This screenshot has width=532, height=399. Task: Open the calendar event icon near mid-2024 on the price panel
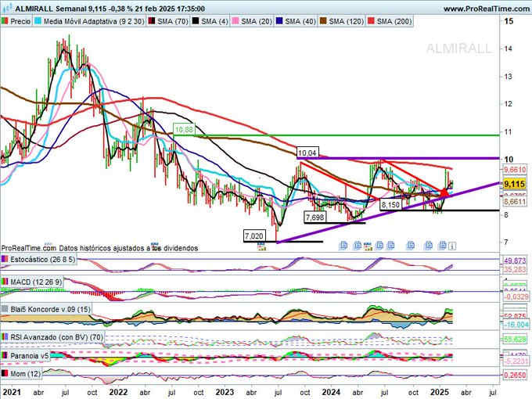pyautogui.click(x=368, y=246)
